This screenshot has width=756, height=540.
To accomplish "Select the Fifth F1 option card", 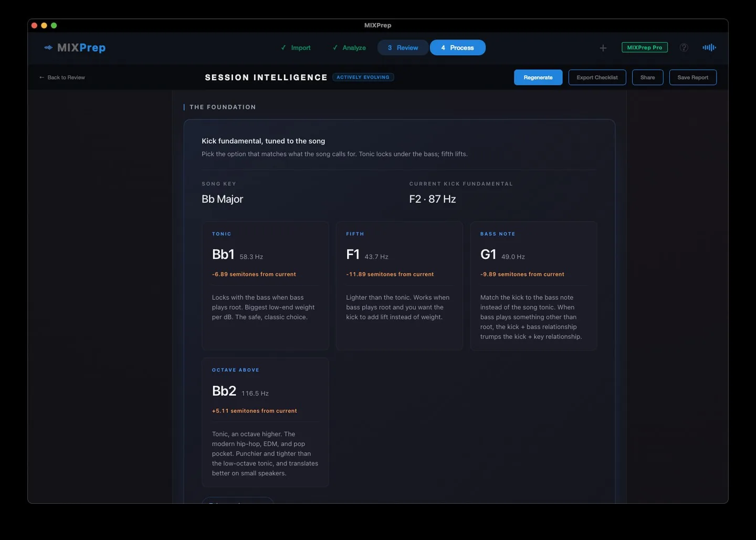I will click(399, 286).
